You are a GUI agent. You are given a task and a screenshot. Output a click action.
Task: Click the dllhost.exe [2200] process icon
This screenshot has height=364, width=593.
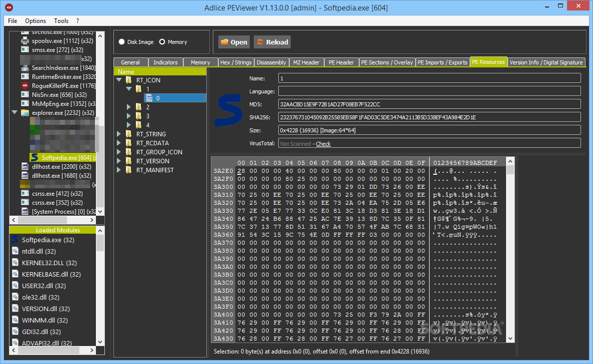point(25,166)
